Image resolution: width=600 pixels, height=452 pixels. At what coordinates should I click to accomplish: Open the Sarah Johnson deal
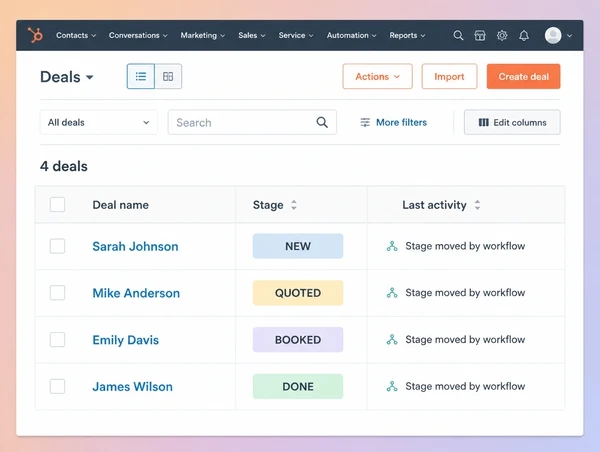pos(135,246)
